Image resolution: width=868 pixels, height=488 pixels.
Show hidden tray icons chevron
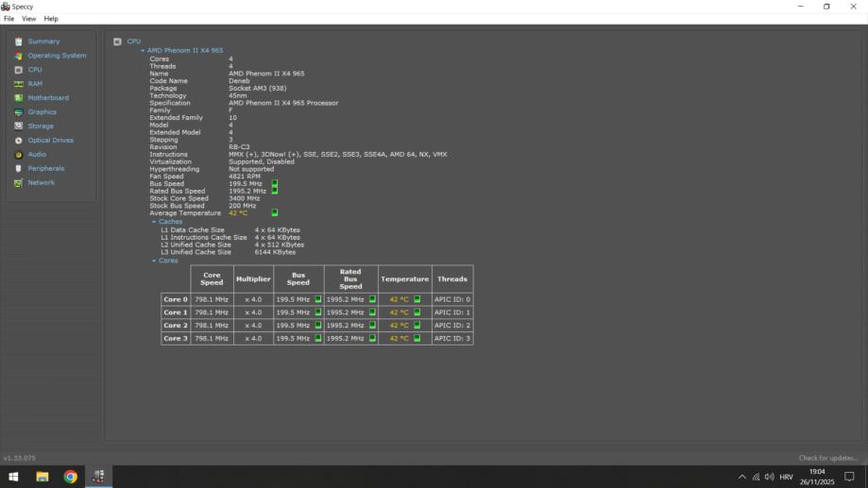tap(741, 477)
